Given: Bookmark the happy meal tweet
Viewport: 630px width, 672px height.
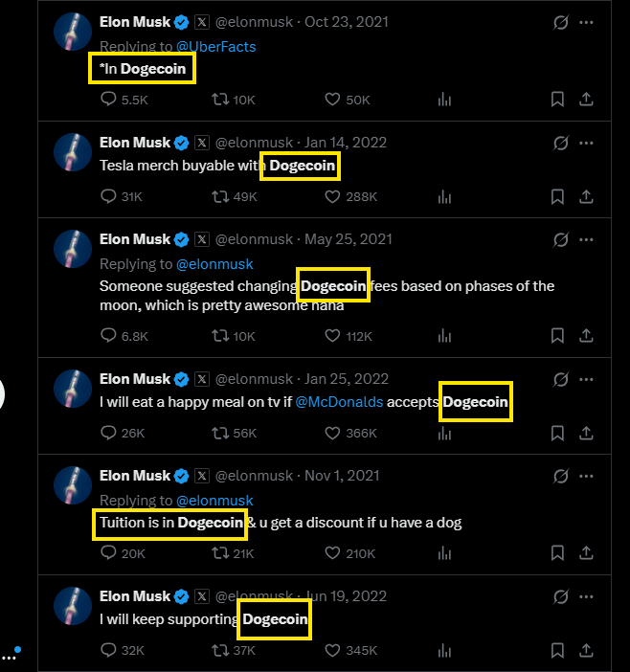Looking at the screenshot, I should (557, 433).
